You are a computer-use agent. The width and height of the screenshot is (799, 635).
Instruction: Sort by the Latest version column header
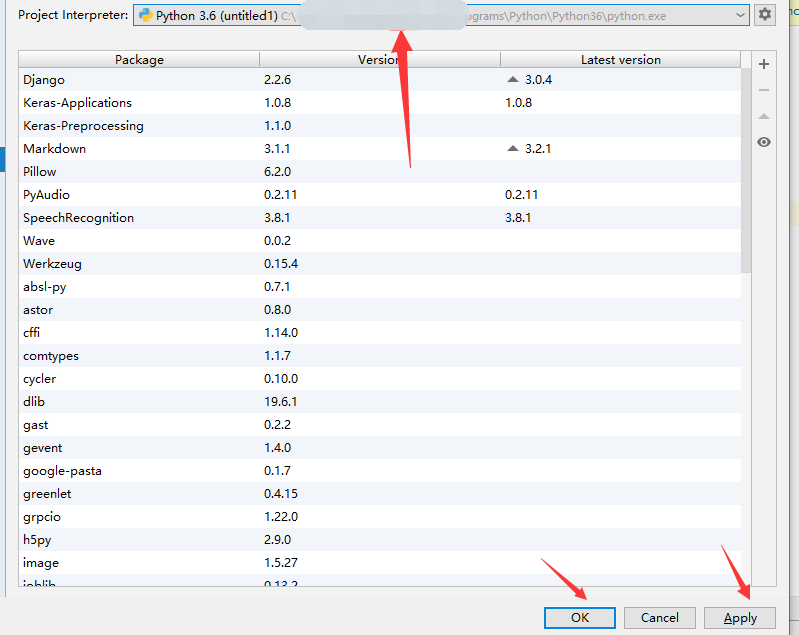(x=621, y=60)
